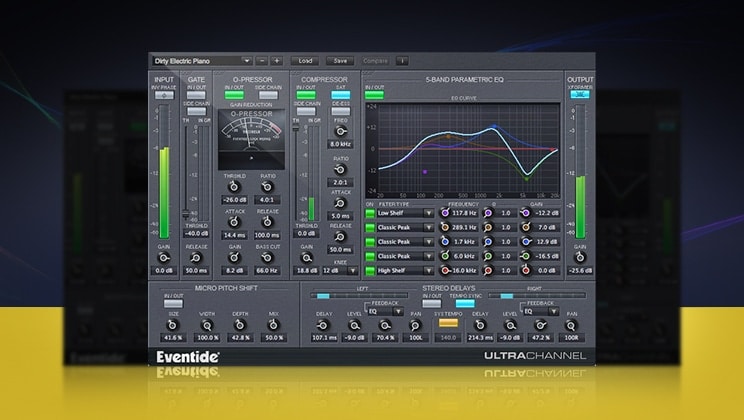This screenshot has height=420, width=744.
Task: Click the Compressor threshold slider handle
Action: pos(296,128)
